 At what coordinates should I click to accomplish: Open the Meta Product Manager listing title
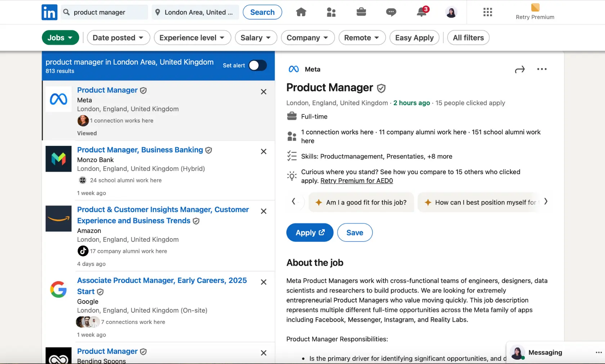107,90
